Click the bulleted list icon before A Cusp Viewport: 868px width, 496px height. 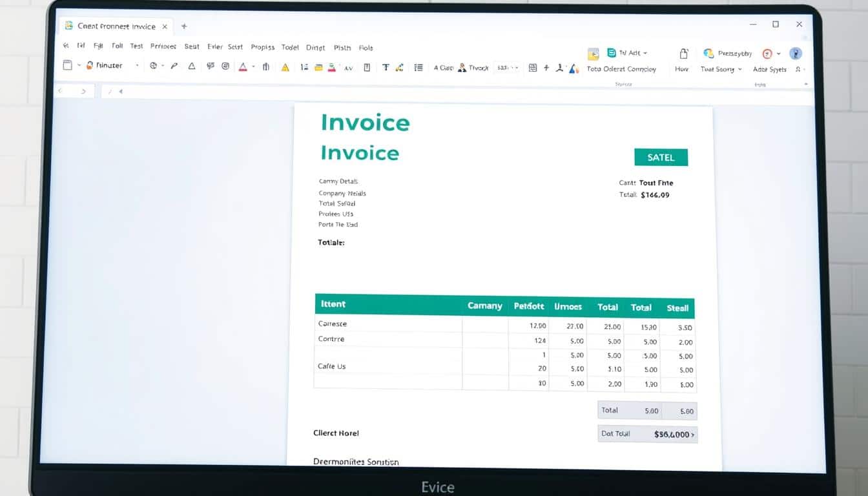point(418,67)
